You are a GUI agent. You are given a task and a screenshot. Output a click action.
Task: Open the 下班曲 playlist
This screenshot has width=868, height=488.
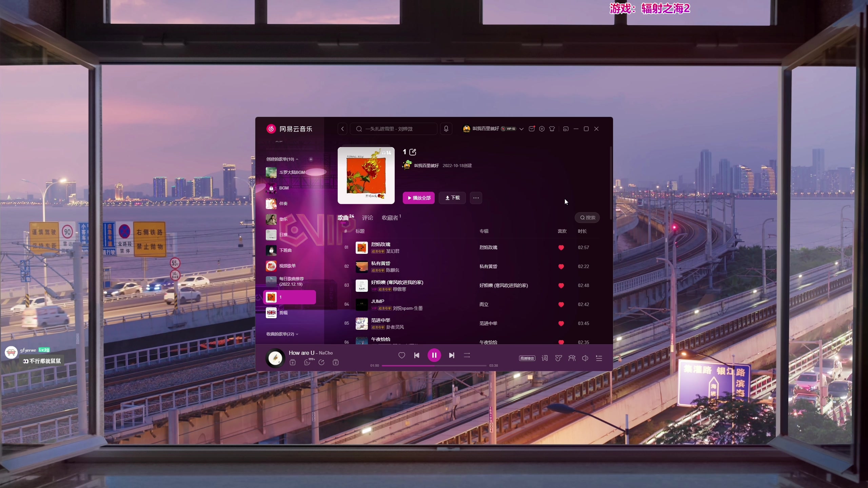290,250
